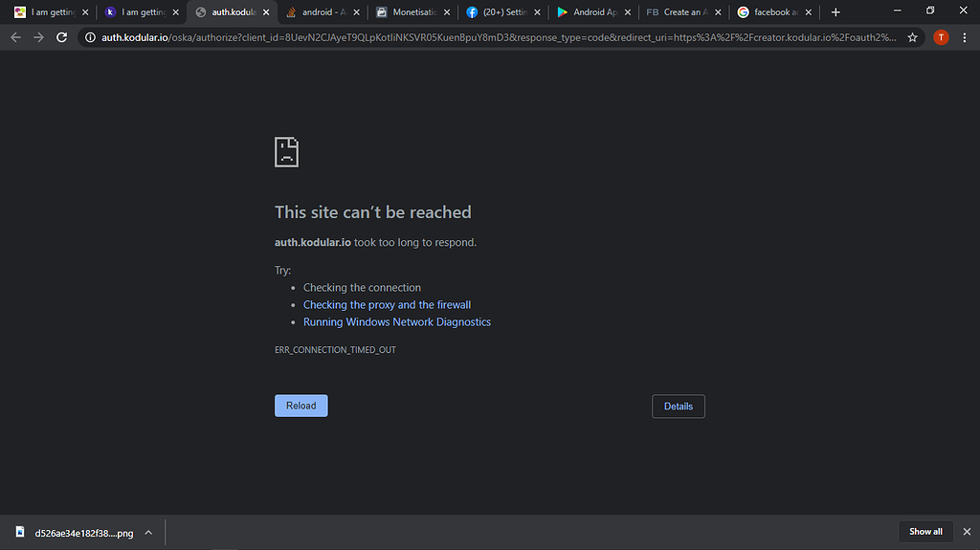
Task: Close the Create an App tab
Action: pos(718,11)
